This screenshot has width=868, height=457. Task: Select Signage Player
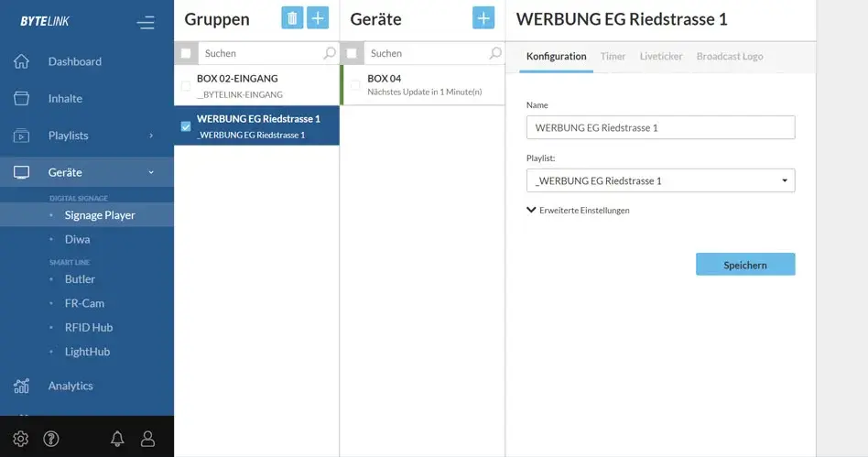100,215
